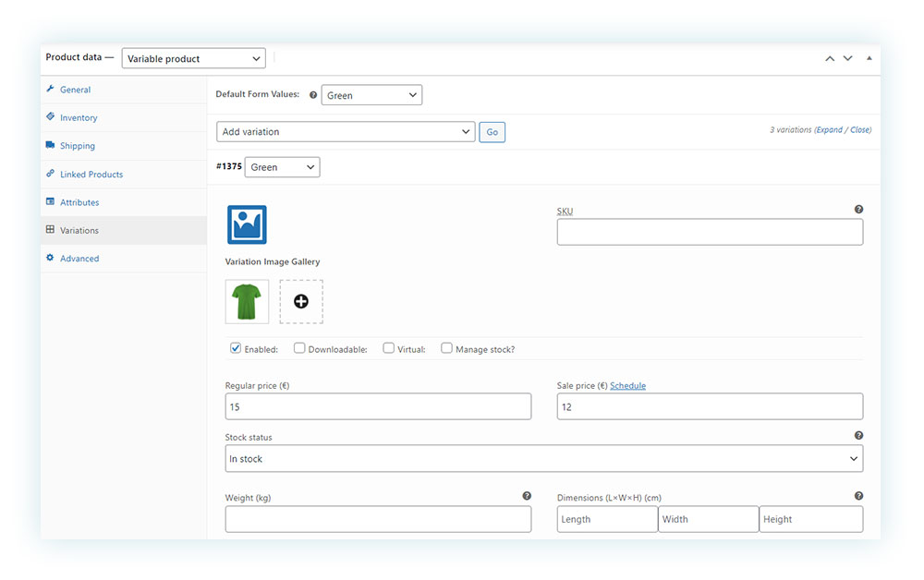The height and width of the screenshot is (580, 924).
Task: Open Default Form Values Green dropdown
Action: pyautogui.click(x=371, y=95)
